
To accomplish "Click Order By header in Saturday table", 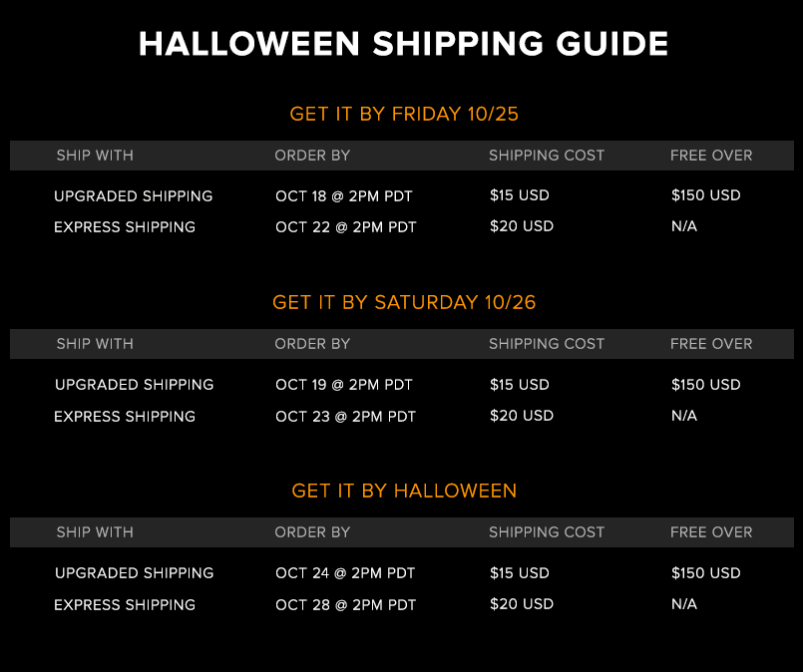I will 312,343.
